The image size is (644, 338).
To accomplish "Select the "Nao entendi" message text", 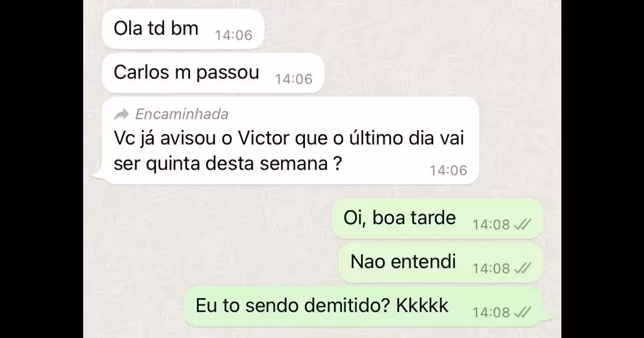I will click(x=403, y=262).
